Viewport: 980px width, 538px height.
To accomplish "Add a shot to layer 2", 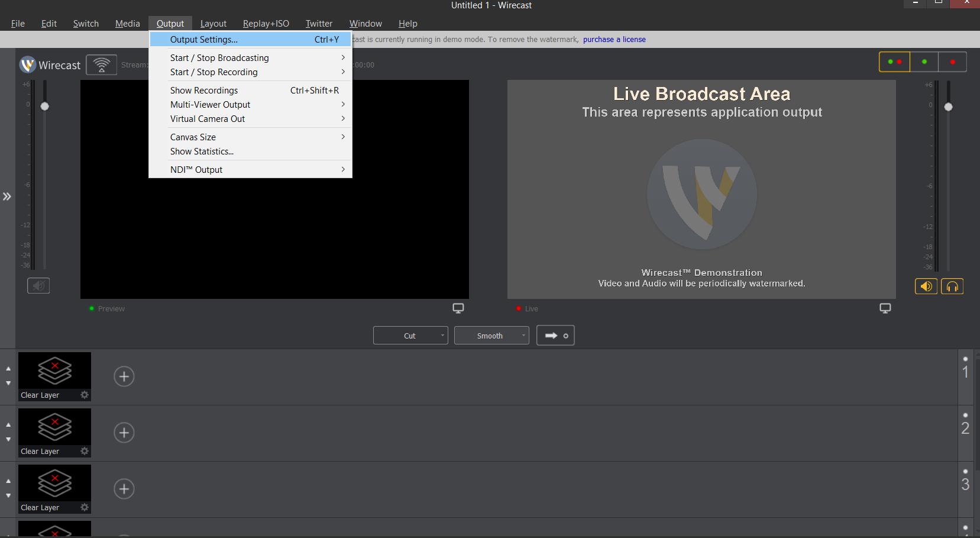I will (x=124, y=433).
